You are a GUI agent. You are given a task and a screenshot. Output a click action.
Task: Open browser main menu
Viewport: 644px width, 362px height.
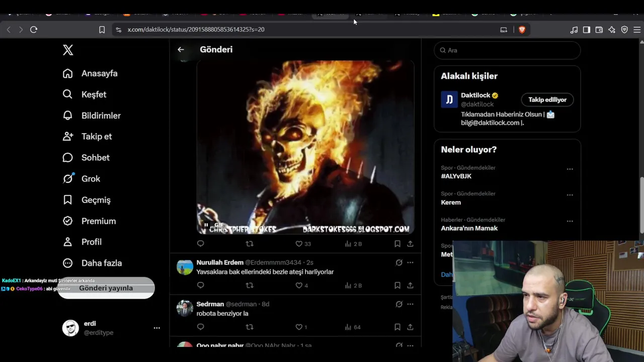tap(637, 30)
